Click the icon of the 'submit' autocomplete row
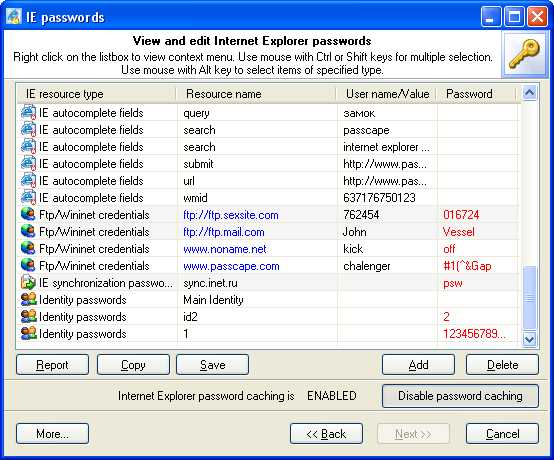554x460 pixels. (x=28, y=164)
